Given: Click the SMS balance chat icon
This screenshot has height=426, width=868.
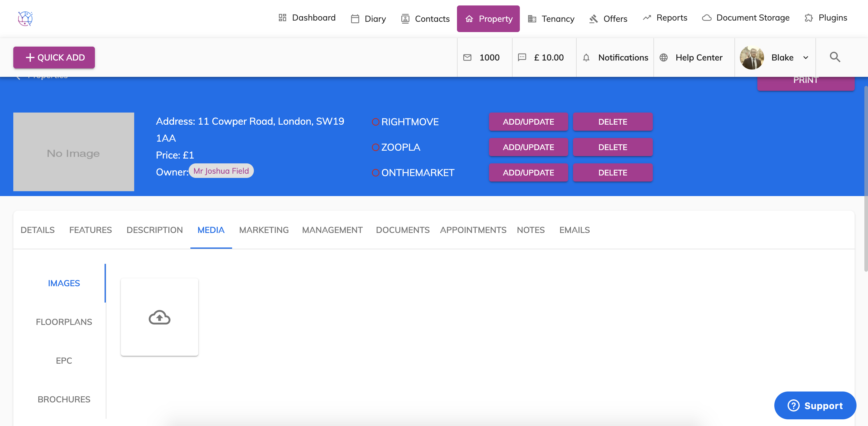Looking at the screenshot, I should (522, 57).
